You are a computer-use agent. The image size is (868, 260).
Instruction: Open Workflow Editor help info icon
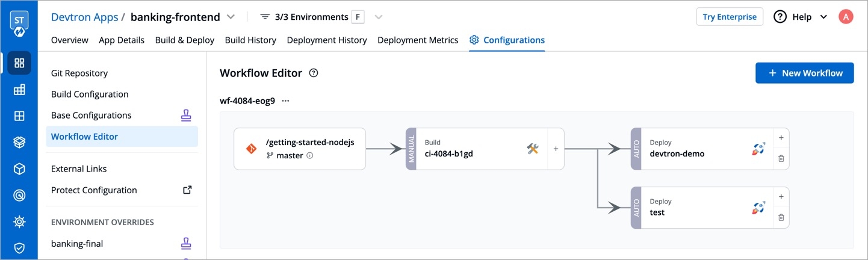(313, 73)
